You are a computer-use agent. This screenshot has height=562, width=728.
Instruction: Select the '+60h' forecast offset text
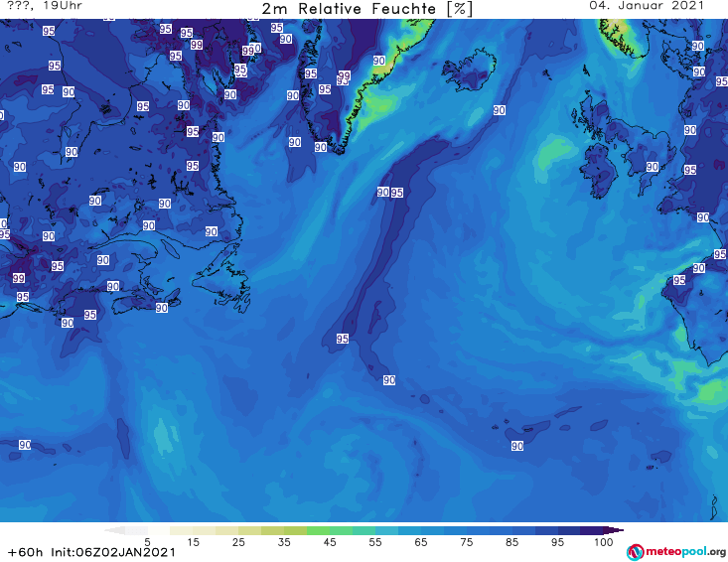26,552
